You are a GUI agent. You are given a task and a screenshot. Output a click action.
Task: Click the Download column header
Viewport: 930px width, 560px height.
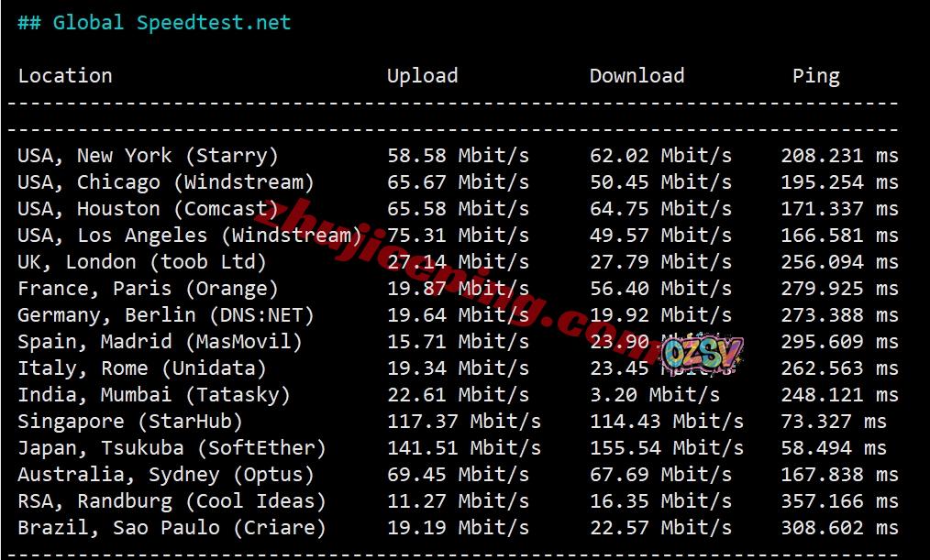pos(637,76)
